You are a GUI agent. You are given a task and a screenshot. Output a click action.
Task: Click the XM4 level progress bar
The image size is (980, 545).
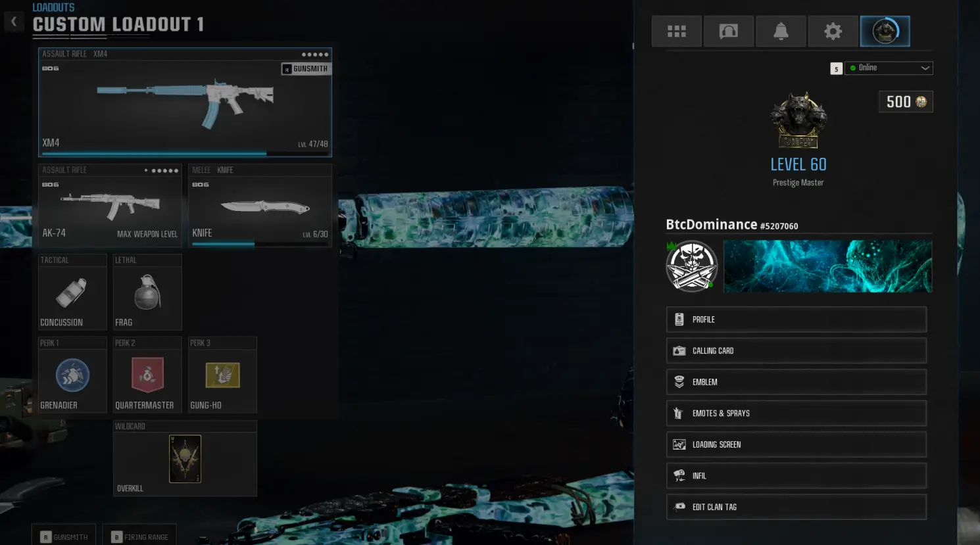click(x=185, y=154)
